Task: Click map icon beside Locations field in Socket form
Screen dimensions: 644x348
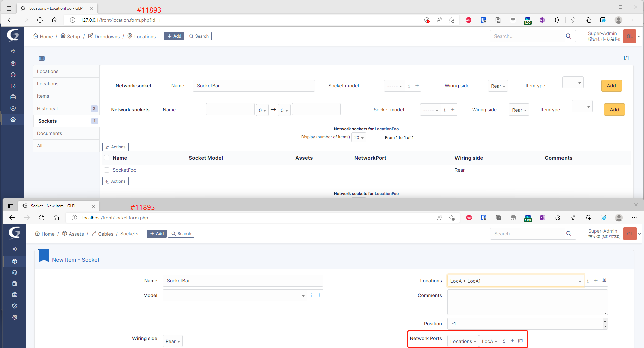Action: (x=604, y=281)
